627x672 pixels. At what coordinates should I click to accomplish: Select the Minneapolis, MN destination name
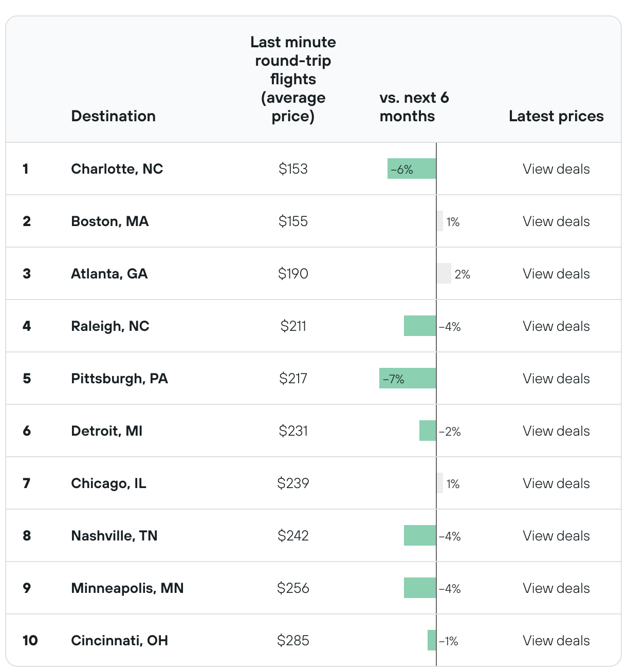[127, 588]
